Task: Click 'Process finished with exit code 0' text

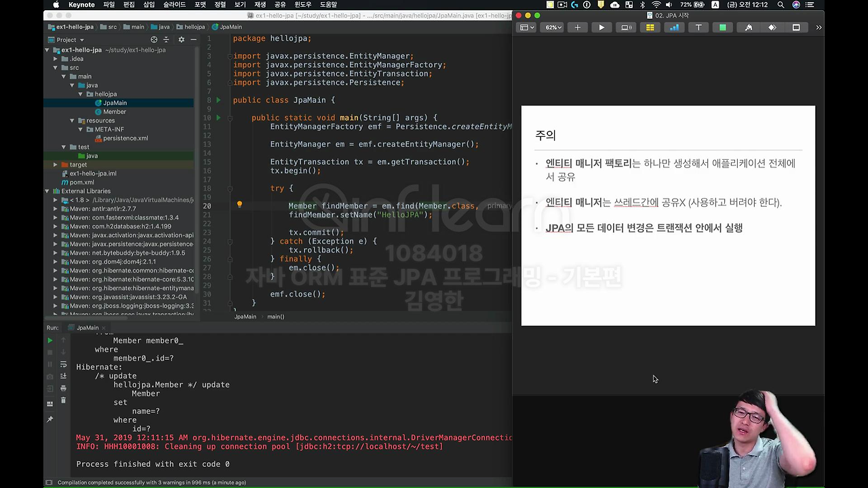Action: 153,464
